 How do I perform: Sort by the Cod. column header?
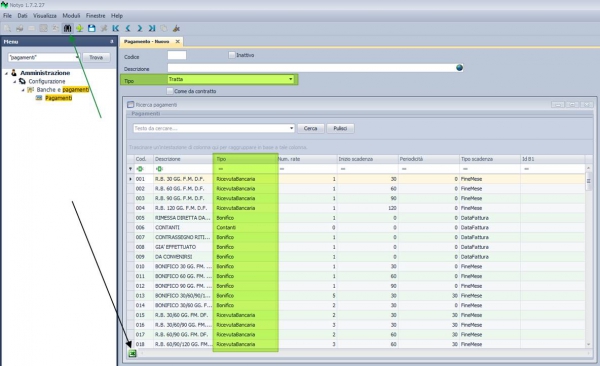tap(143, 159)
